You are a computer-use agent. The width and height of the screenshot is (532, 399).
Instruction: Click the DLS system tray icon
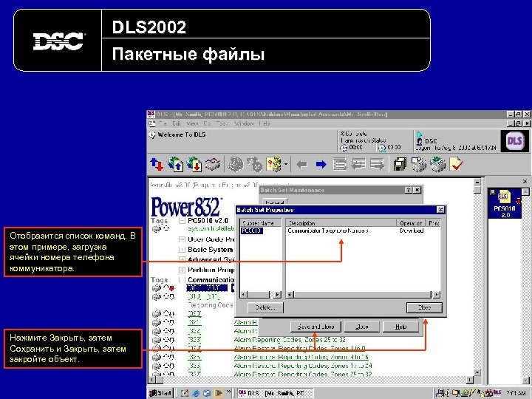pyautogui.click(x=497, y=393)
